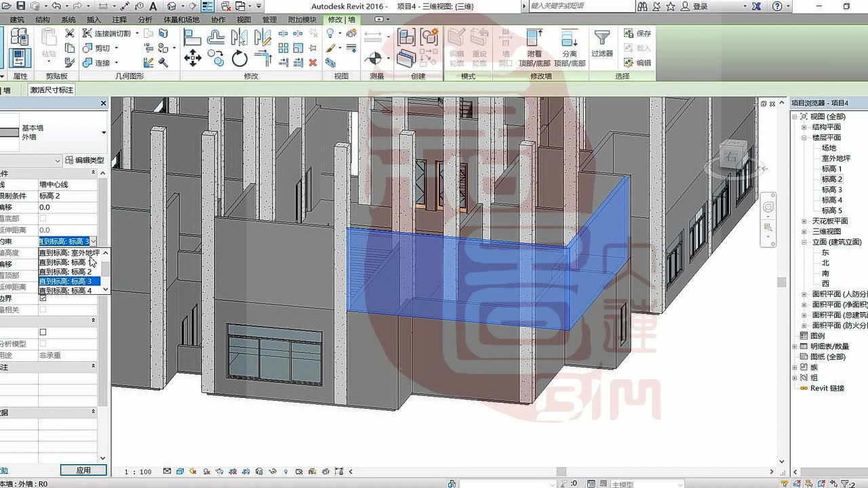The image size is (868, 488).
Task: Open the wall type selector dropdown arrow
Action: 104,132
